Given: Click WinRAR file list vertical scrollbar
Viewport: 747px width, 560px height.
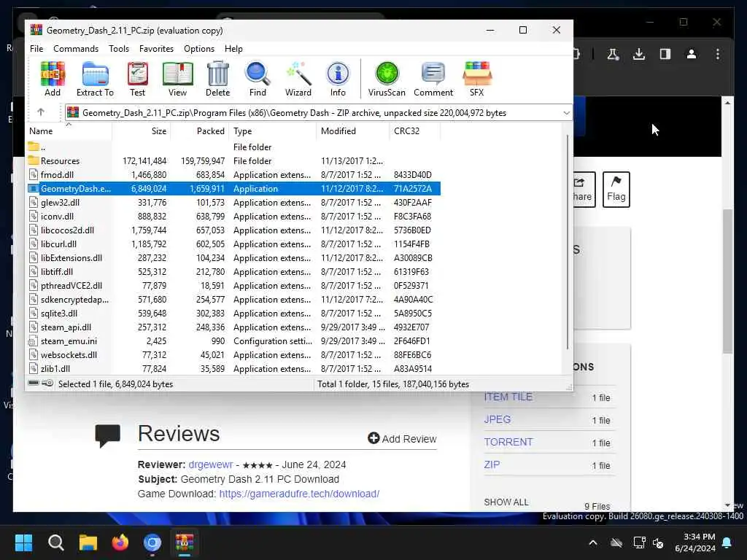Looking at the screenshot, I should tap(567, 243).
